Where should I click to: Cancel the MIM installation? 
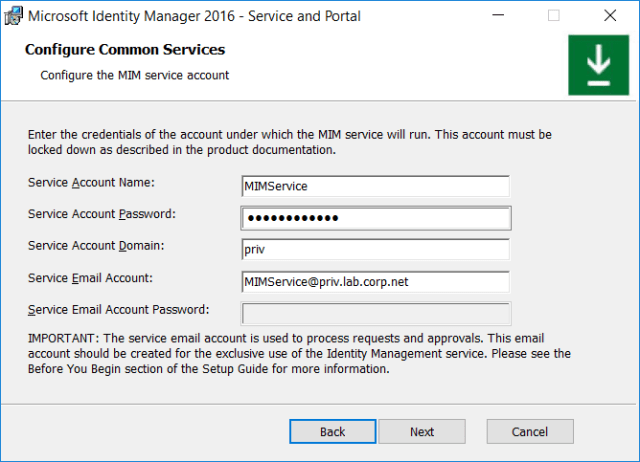529,432
